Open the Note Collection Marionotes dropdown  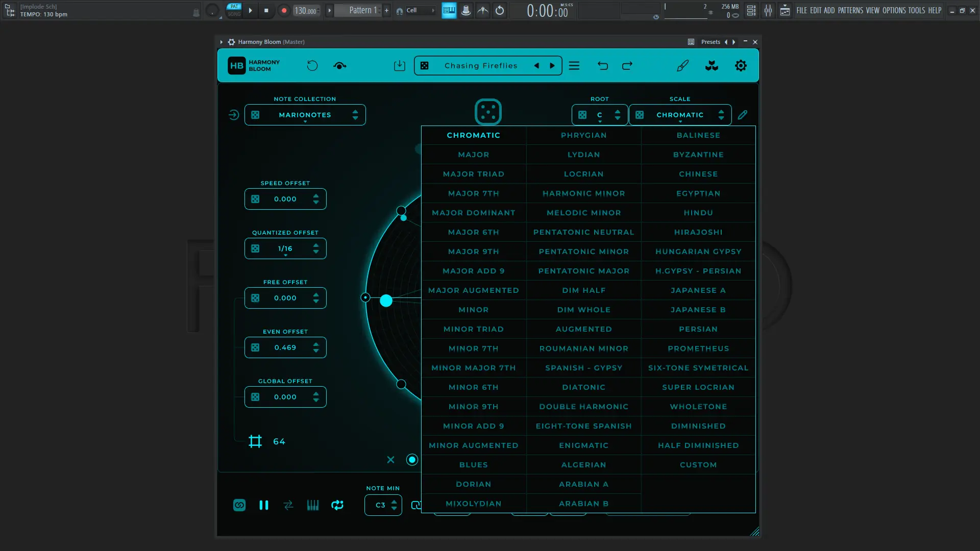coord(305,115)
